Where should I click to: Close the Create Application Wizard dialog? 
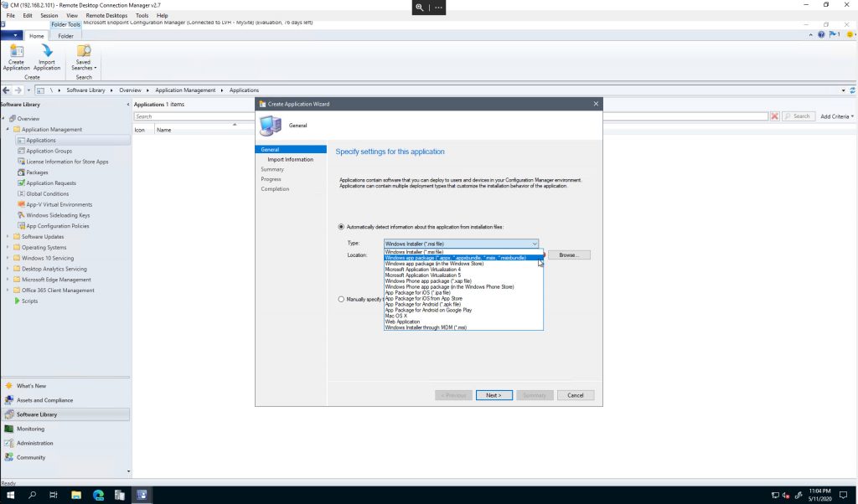tap(596, 104)
